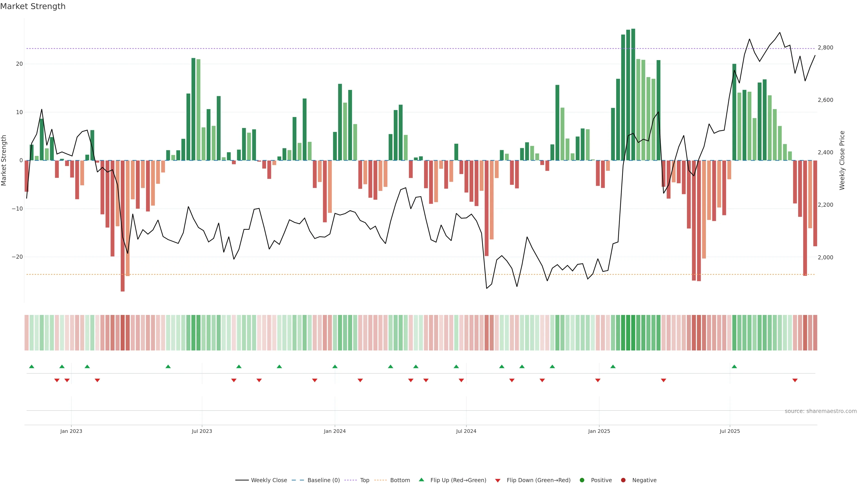Toggle the Baseline (0) legend entry

pos(316,480)
